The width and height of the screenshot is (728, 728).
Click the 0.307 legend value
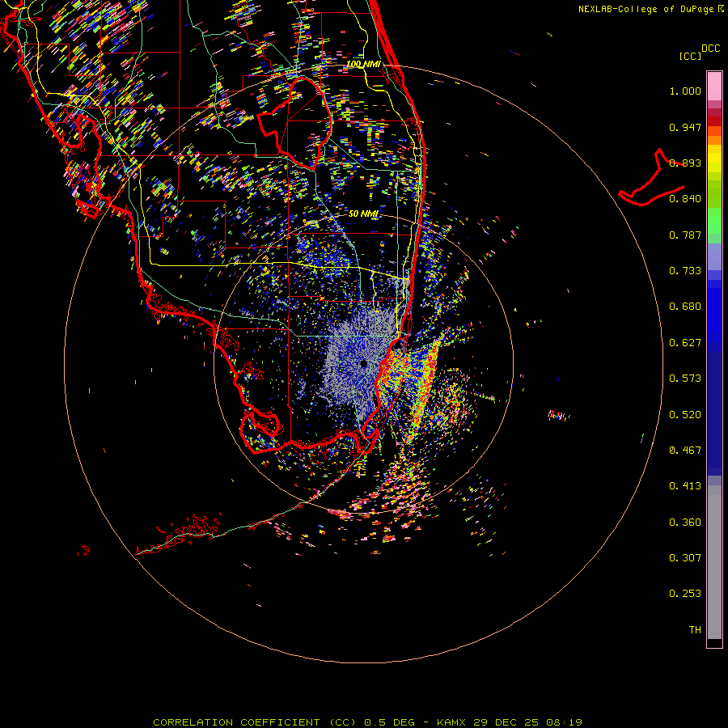pos(685,558)
